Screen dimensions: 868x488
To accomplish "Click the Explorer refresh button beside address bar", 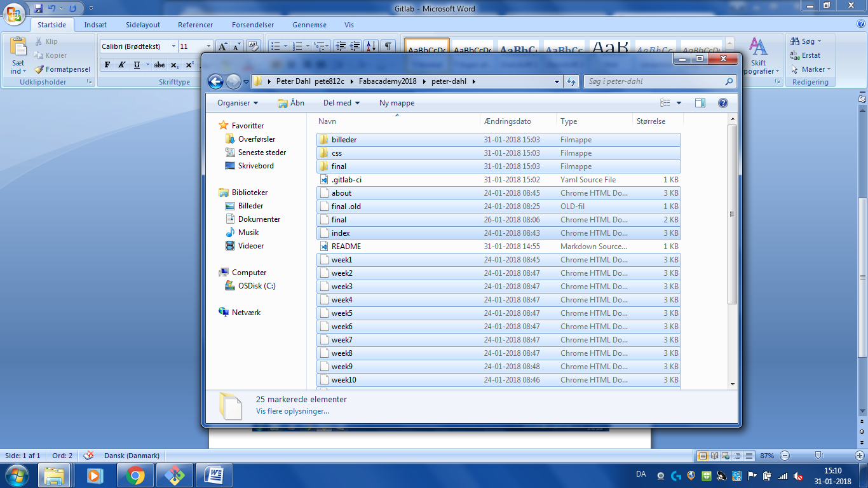I will [571, 81].
